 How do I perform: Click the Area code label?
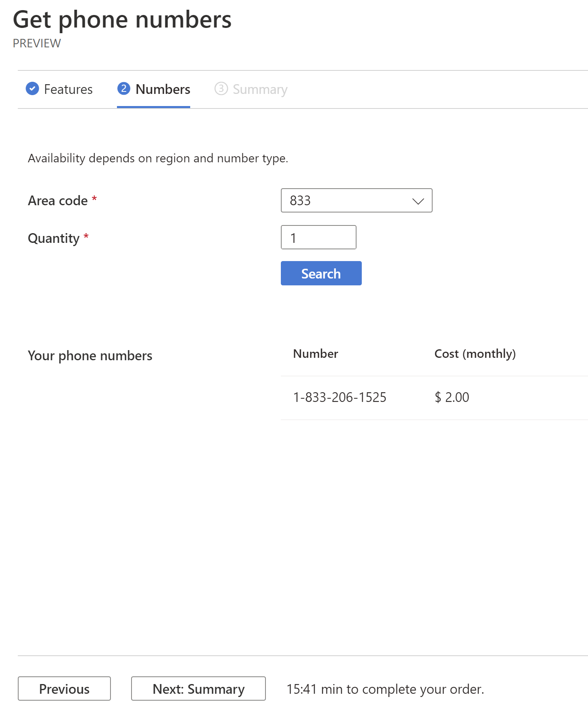(58, 201)
